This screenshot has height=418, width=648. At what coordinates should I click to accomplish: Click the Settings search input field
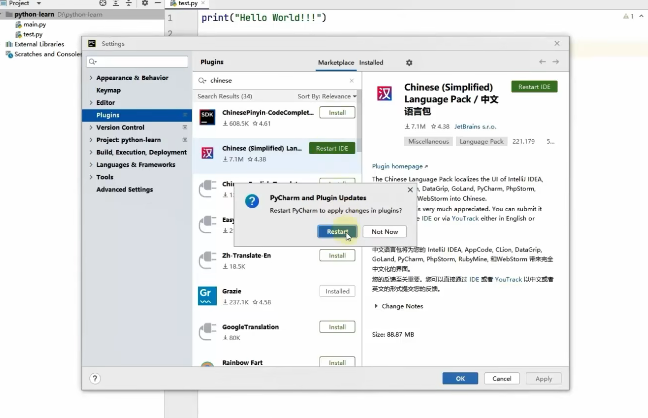(137, 62)
